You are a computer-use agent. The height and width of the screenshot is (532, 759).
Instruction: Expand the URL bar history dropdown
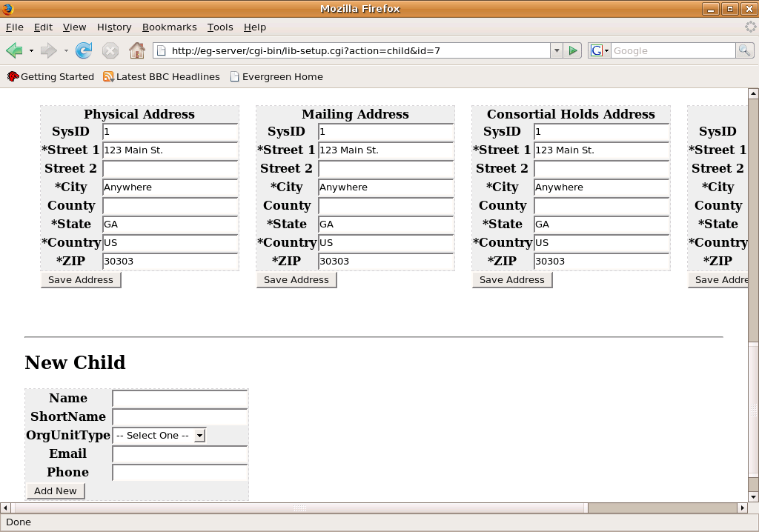pos(556,50)
